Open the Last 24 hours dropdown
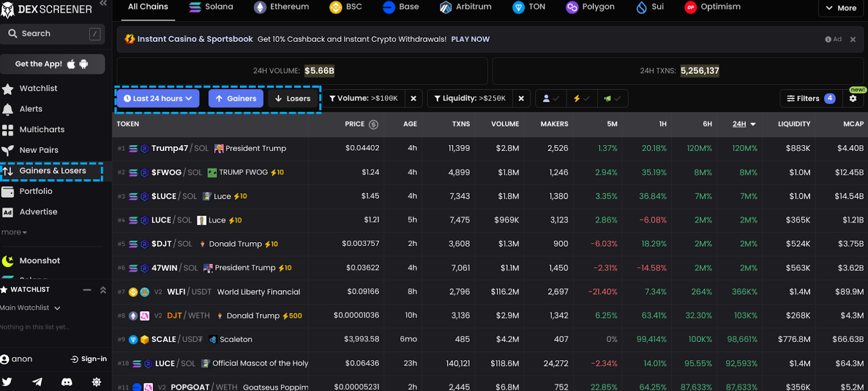This screenshot has width=868, height=391. pyautogui.click(x=158, y=99)
